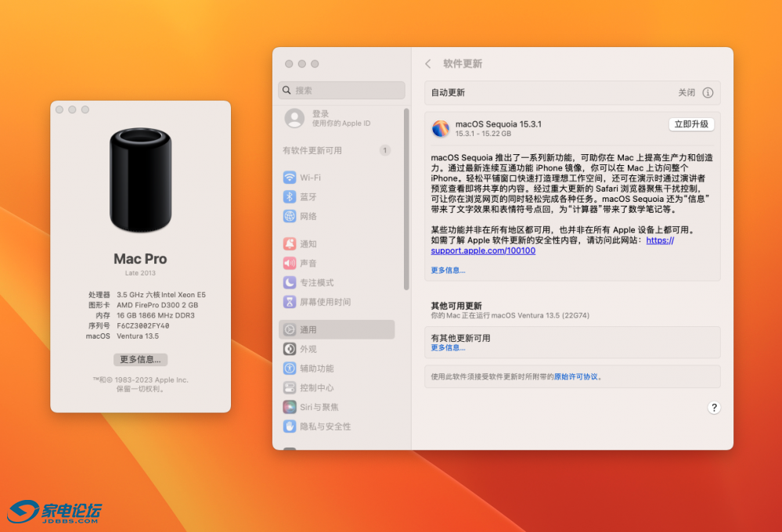The height and width of the screenshot is (532, 782).
Task: Click the 16 GB 1866 MHz DDR3 value
Action: pyautogui.click(x=156, y=315)
